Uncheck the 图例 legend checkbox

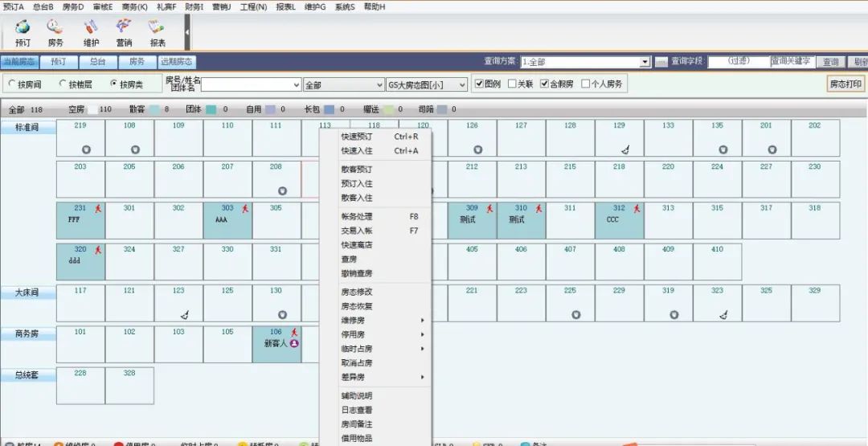479,84
